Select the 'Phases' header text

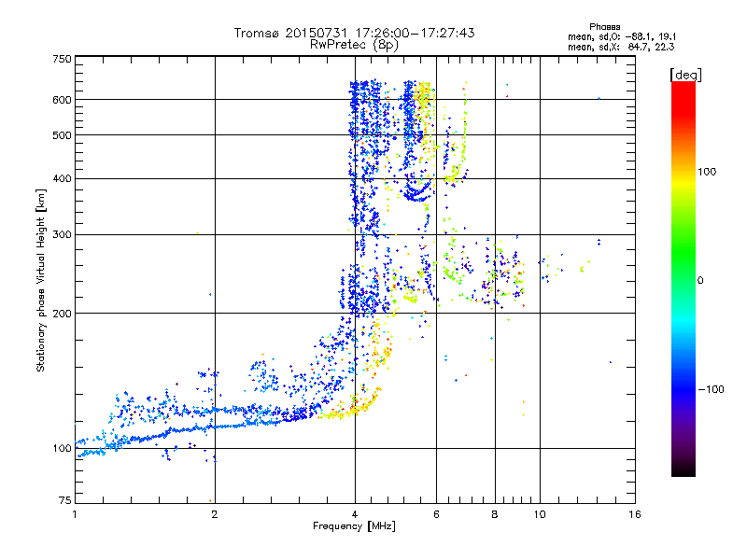[x=604, y=27]
